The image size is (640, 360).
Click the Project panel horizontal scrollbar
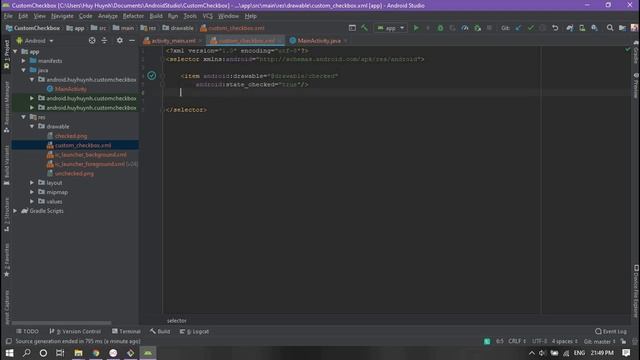[x=61, y=323]
